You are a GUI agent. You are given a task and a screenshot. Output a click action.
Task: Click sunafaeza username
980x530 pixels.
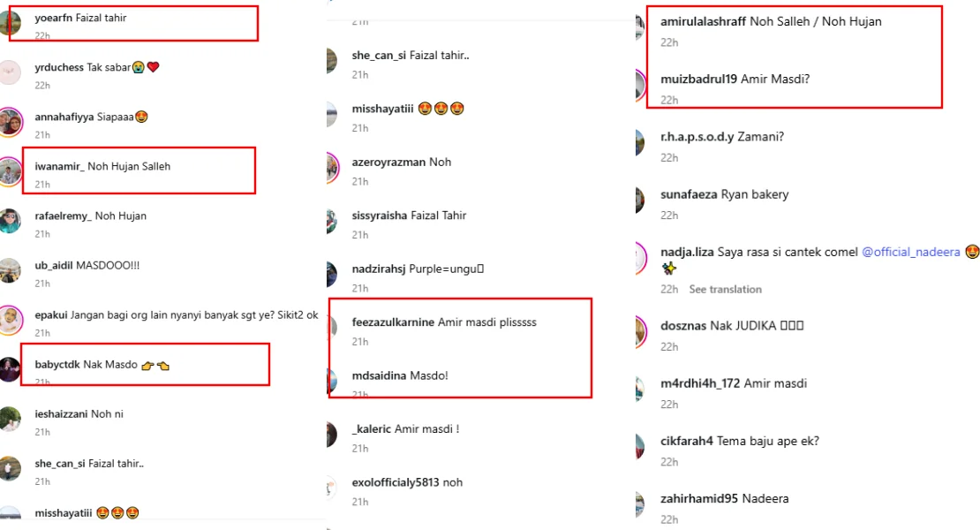[x=689, y=194]
